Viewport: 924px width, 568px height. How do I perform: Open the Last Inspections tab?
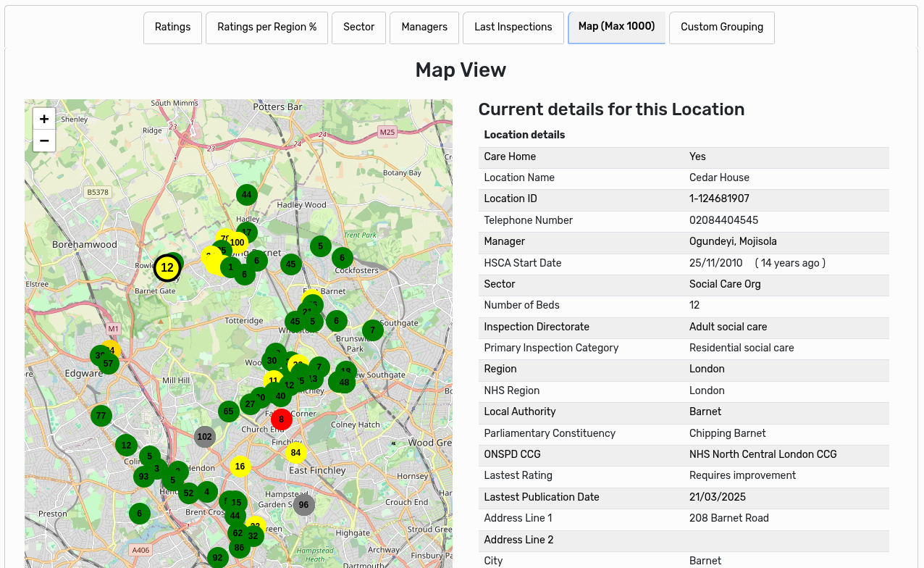coord(513,27)
